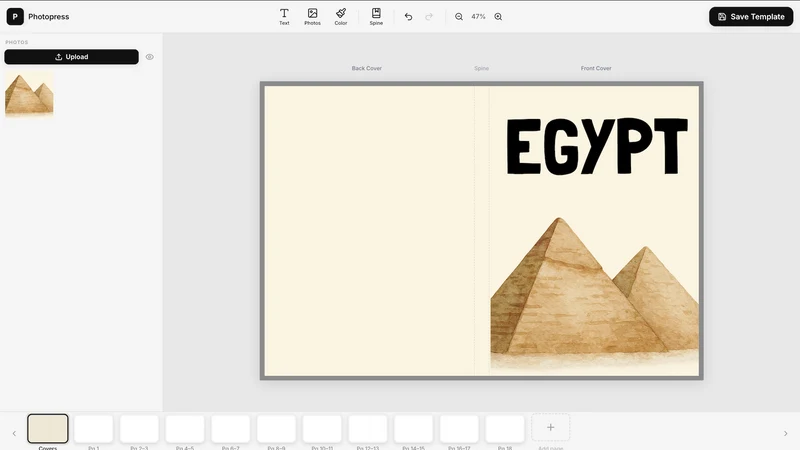Click the Back Cover label
Screen dimensions: 800x450
tap(366, 68)
